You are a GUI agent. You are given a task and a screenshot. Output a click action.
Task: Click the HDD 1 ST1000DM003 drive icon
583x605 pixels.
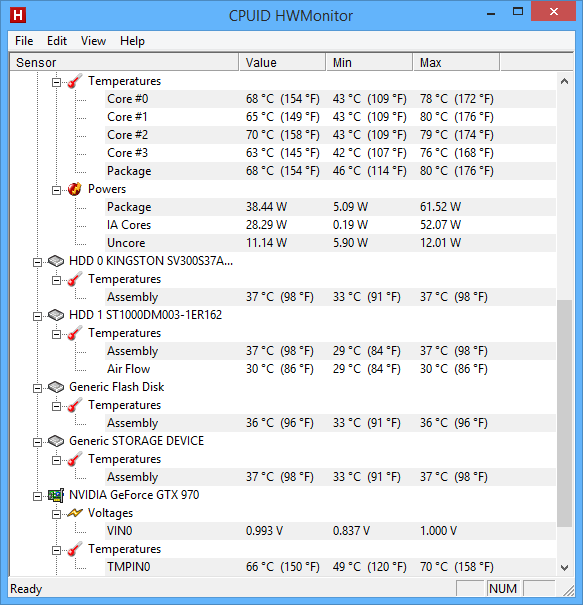tap(56, 315)
